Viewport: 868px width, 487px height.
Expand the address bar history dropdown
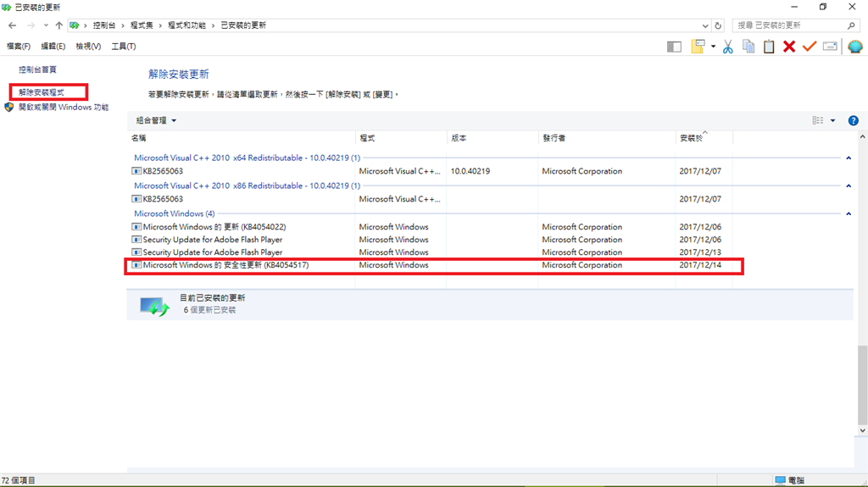pos(704,25)
